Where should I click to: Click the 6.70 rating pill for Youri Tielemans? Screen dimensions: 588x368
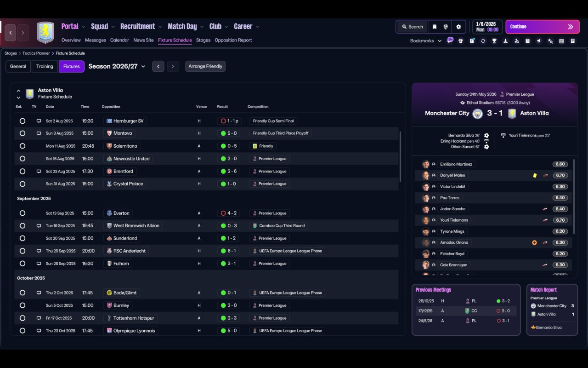[560, 220]
